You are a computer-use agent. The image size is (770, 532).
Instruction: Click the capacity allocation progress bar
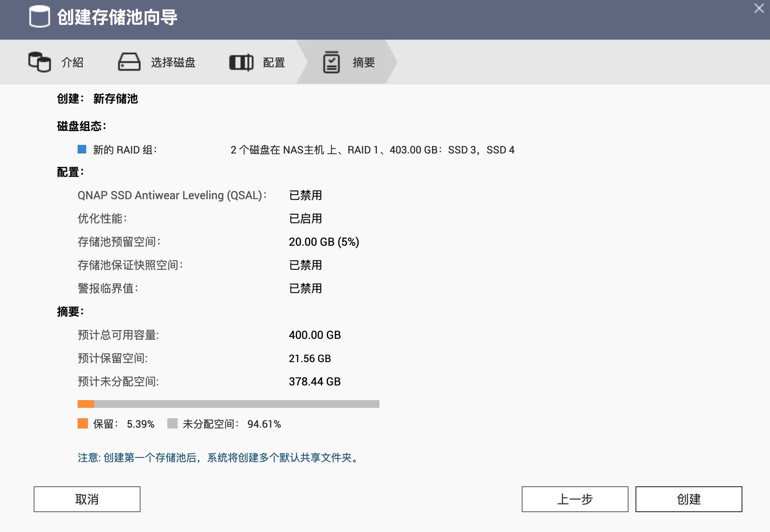point(228,404)
